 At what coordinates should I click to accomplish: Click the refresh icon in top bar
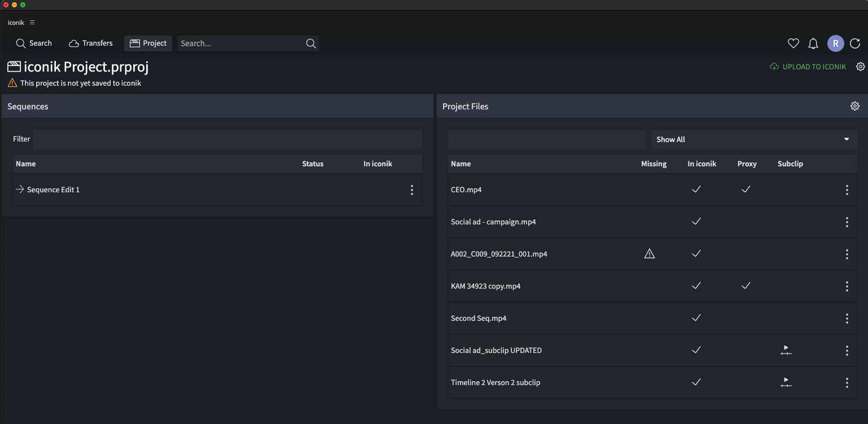pos(855,43)
